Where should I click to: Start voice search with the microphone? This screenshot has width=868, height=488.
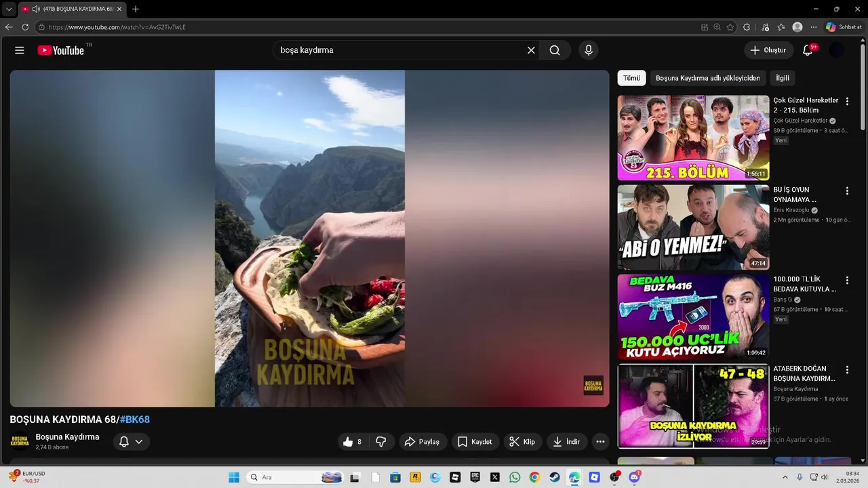[x=589, y=50]
